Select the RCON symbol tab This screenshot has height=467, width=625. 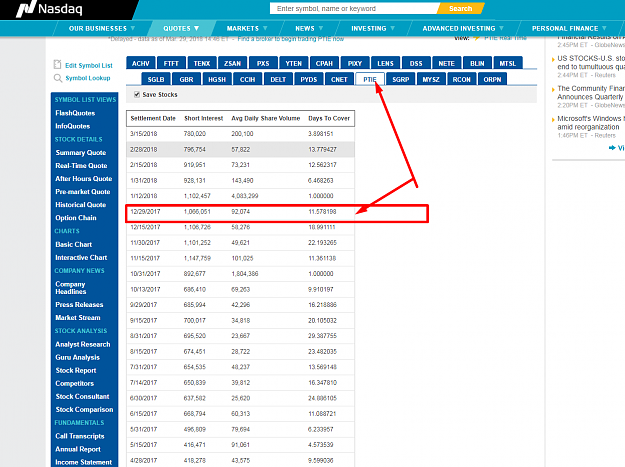tap(462, 79)
